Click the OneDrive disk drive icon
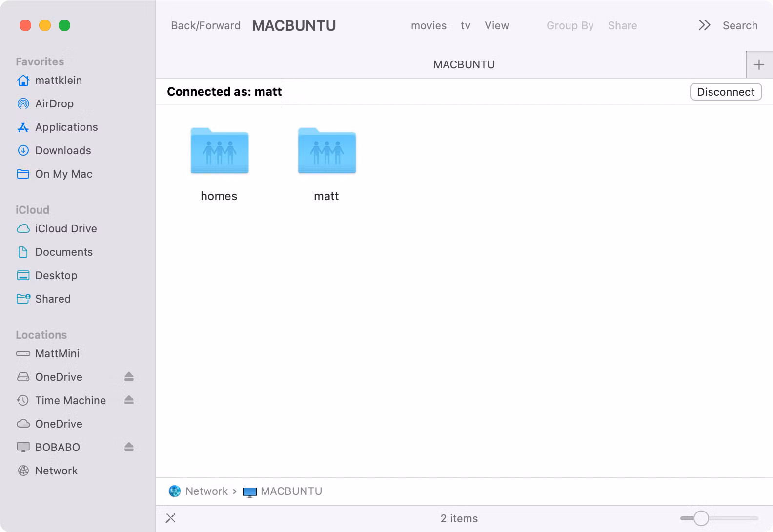This screenshot has height=532, width=773. coord(23,377)
